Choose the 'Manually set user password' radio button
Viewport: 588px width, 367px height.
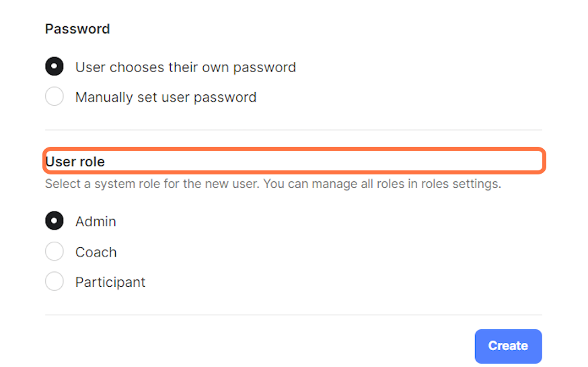tap(54, 97)
